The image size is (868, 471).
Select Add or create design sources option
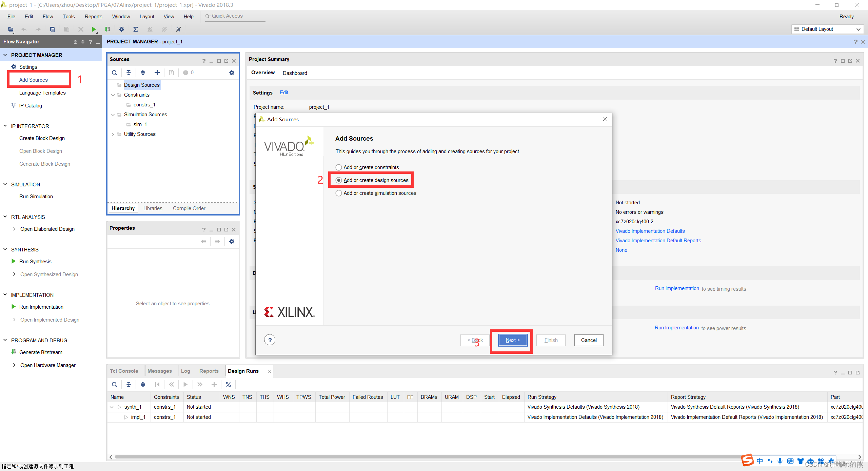[372, 180]
